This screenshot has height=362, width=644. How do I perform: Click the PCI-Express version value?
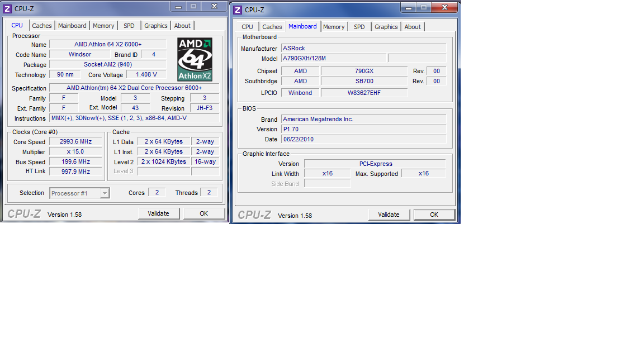(x=375, y=164)
